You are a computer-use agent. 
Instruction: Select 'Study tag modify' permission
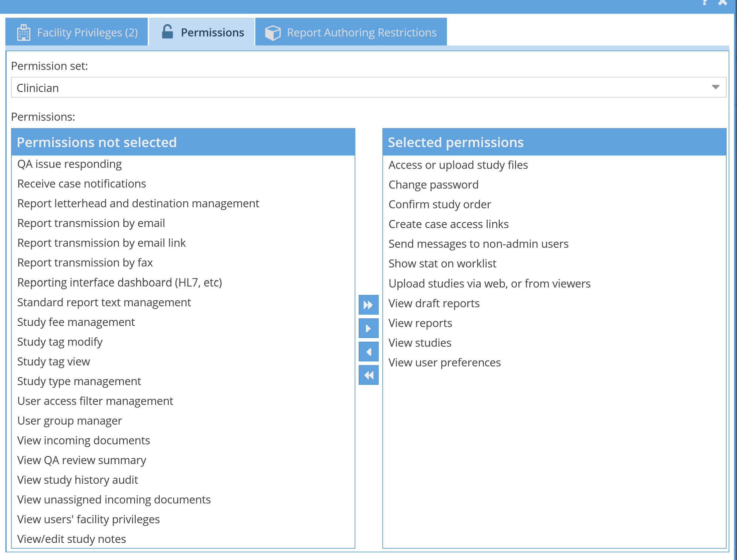(x=183, y=342)
